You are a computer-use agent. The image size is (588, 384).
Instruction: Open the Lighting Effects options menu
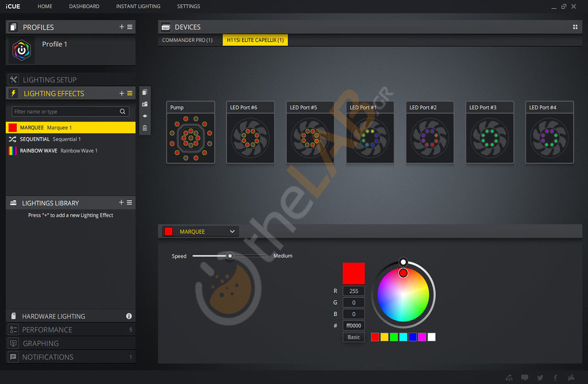[x=130, y=93]
